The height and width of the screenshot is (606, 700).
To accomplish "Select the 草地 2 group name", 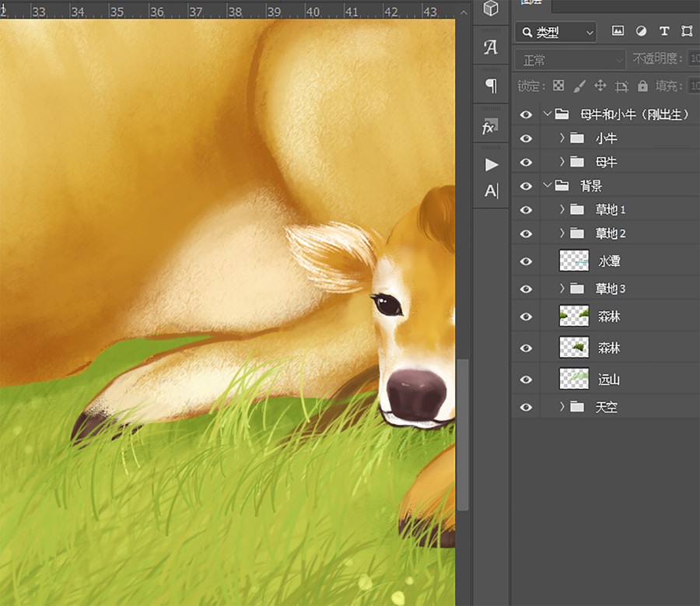I will (x=611, y=233).
